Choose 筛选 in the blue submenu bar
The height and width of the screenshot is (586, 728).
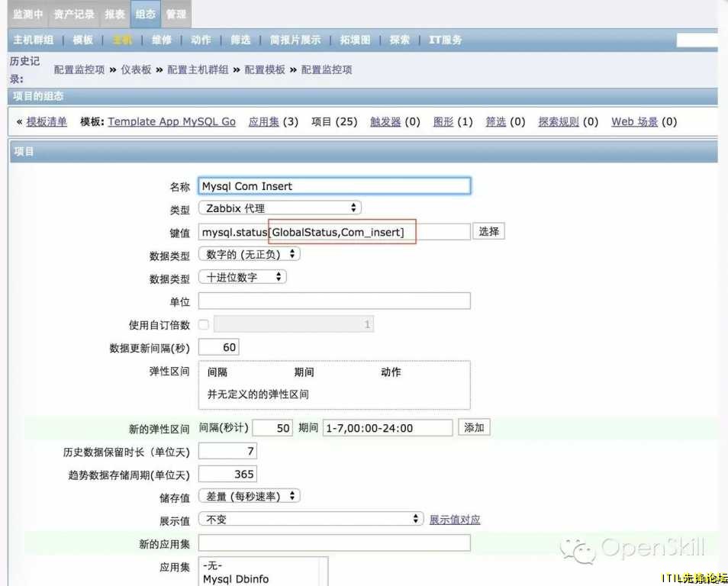240,40
